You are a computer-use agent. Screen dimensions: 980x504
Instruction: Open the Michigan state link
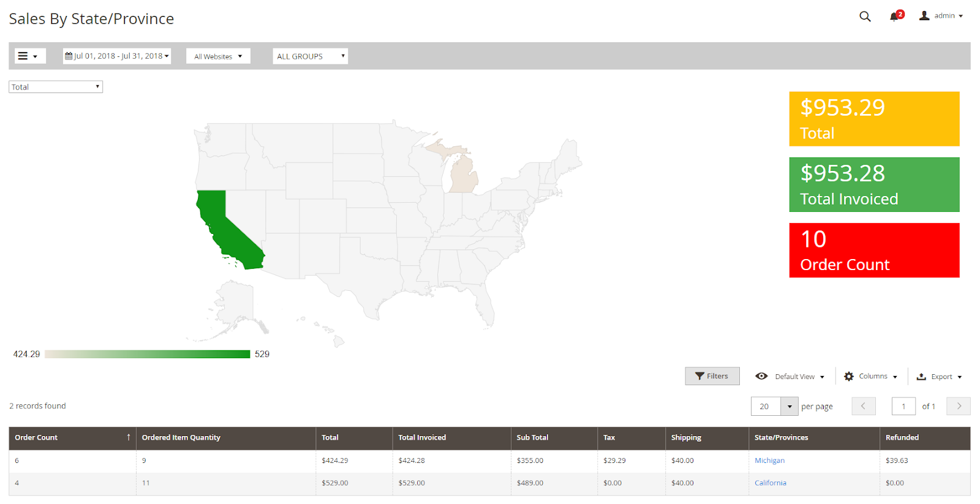[769, 461]
